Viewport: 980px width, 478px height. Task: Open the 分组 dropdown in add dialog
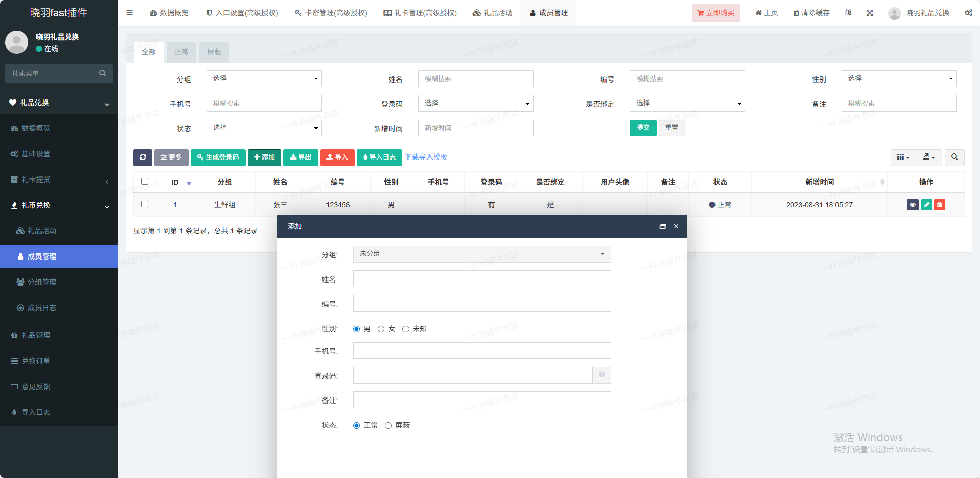[x=482, y=254]
